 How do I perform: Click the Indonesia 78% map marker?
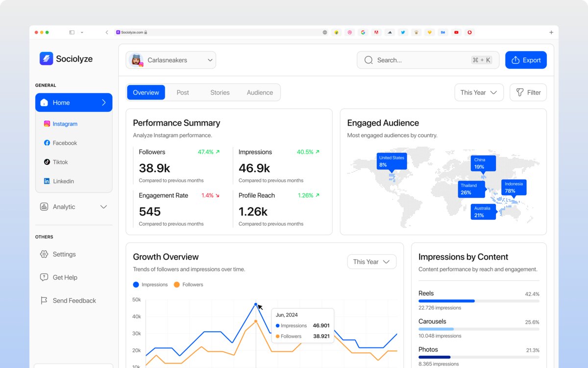(x=514, y=188)
